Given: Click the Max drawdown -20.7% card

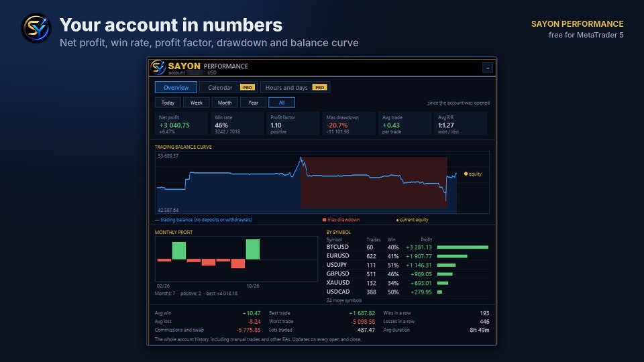Looking at the screenshot, I should point(349,123).
